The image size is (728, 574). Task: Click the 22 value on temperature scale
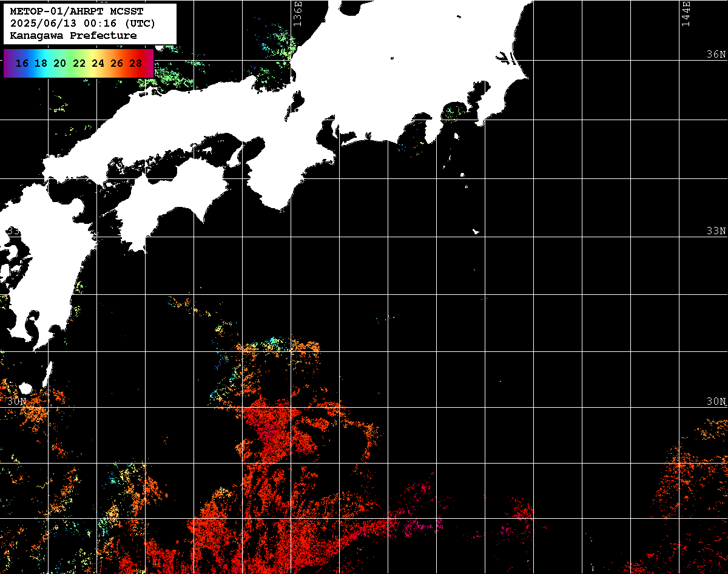click(x=79, y=63)
